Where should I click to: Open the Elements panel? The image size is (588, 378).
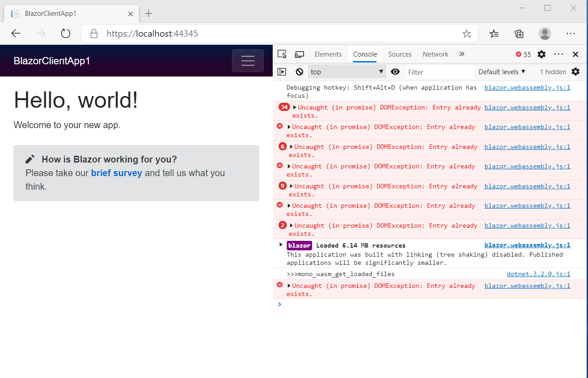click(328, 54)
